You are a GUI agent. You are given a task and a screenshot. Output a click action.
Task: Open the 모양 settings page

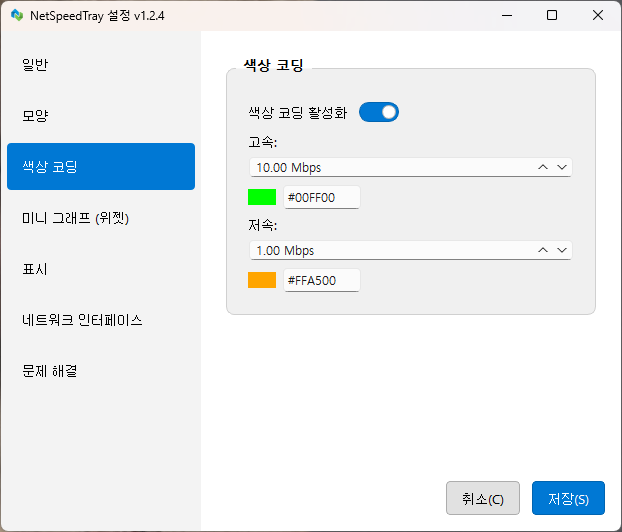click(x=101, y=115)
